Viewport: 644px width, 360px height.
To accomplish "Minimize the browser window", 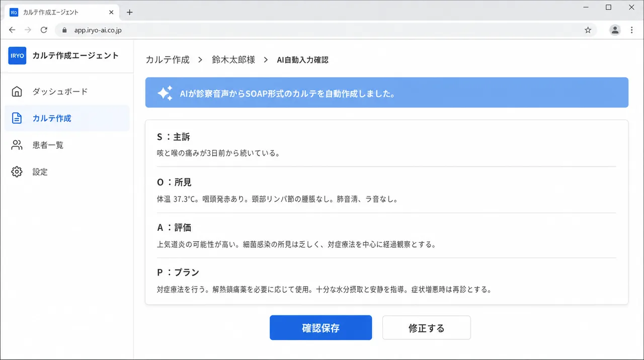I will (x=586, y=8).
